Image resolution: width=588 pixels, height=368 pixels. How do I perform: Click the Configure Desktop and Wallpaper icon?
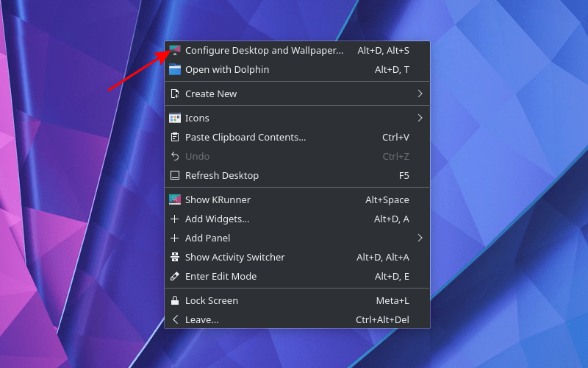coord(175,51)
